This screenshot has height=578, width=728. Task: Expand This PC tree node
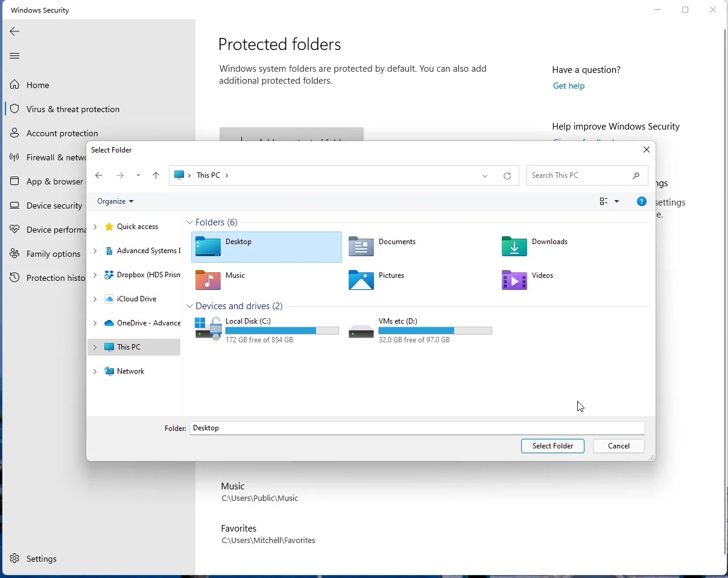[95, 347]
